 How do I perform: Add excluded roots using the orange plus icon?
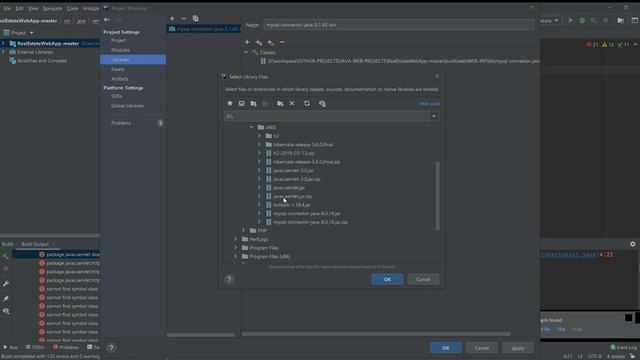(x=271, y=42)
